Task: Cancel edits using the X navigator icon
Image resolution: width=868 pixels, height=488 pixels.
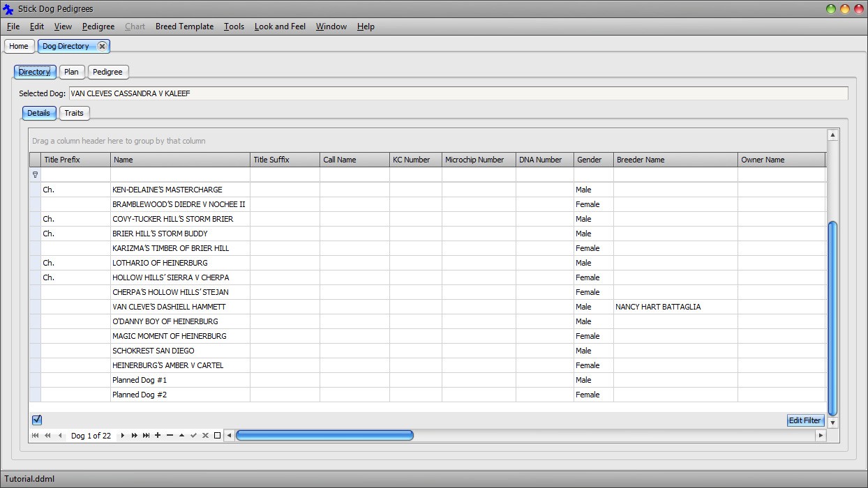Action: point(205,435)
